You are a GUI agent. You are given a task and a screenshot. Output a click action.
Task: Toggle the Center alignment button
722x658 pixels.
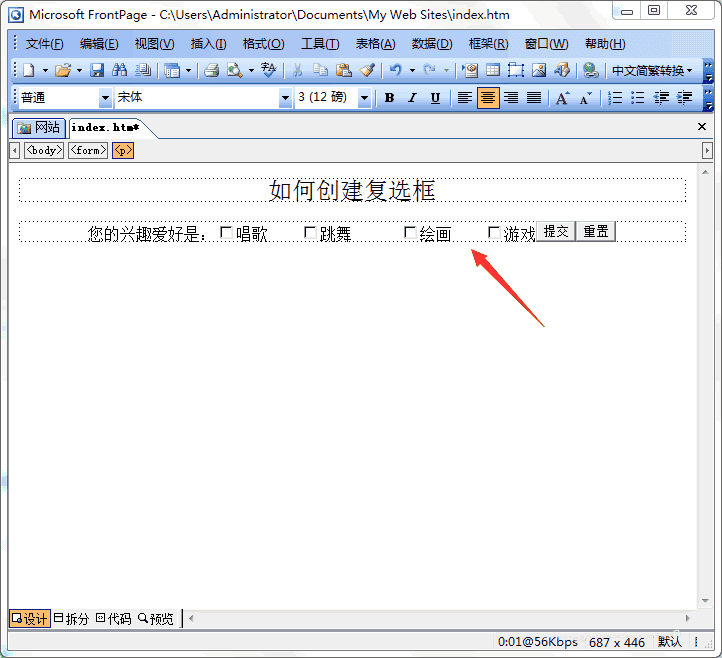[x=488, y=98]
